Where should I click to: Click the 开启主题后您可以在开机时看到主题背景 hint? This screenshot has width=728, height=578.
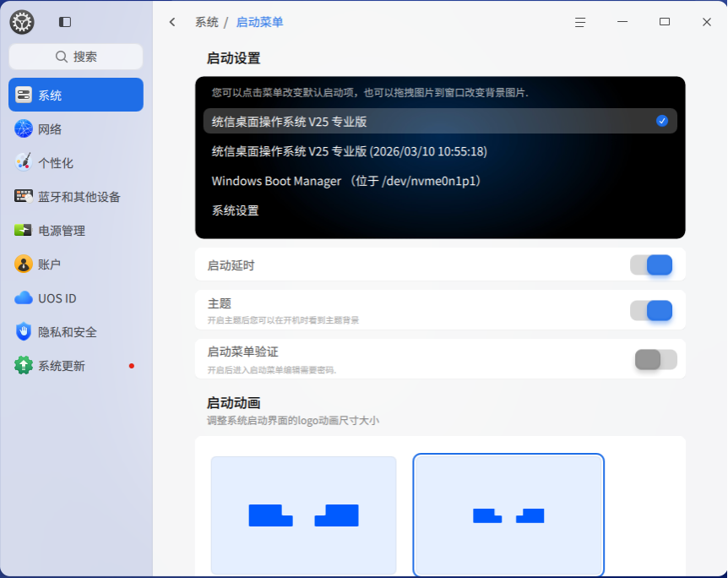pos(283,320)
